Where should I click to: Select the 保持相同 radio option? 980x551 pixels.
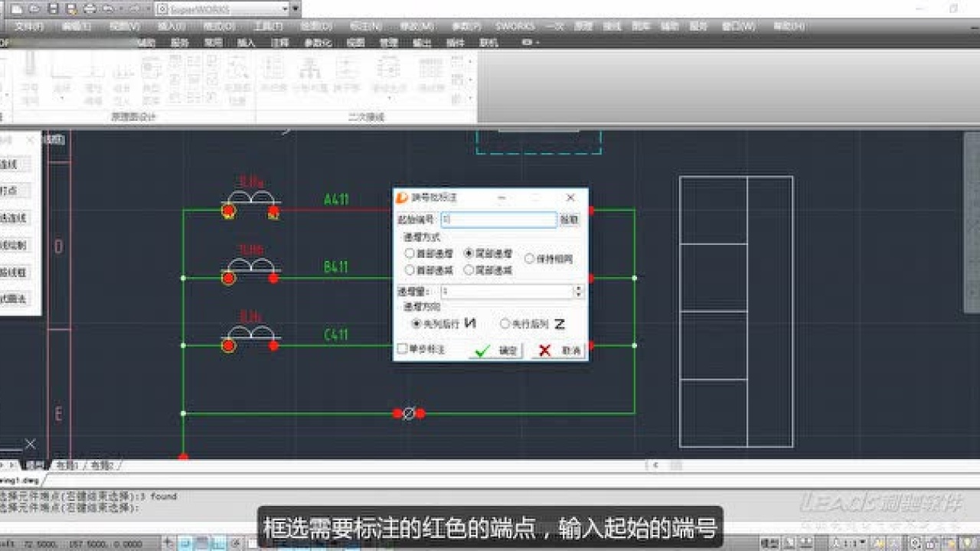coord(530,259)
